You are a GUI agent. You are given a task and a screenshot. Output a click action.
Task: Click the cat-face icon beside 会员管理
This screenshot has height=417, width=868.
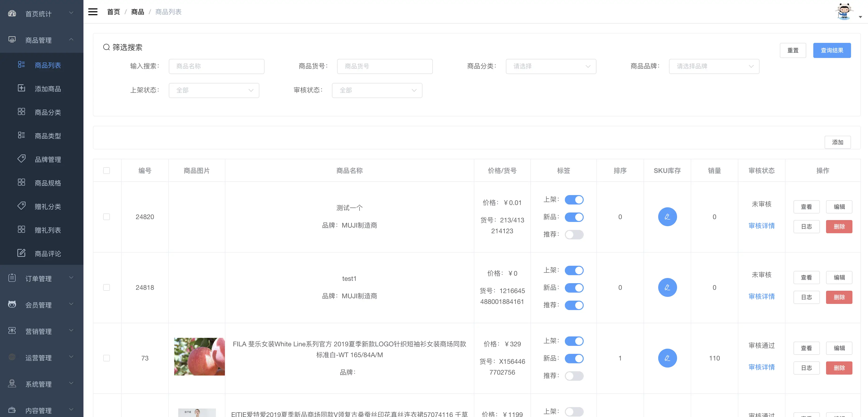point(12,304)
